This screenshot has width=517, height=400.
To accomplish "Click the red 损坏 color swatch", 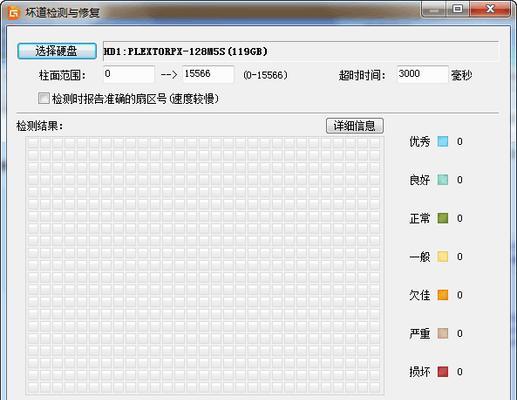I will tap(443, 372).
